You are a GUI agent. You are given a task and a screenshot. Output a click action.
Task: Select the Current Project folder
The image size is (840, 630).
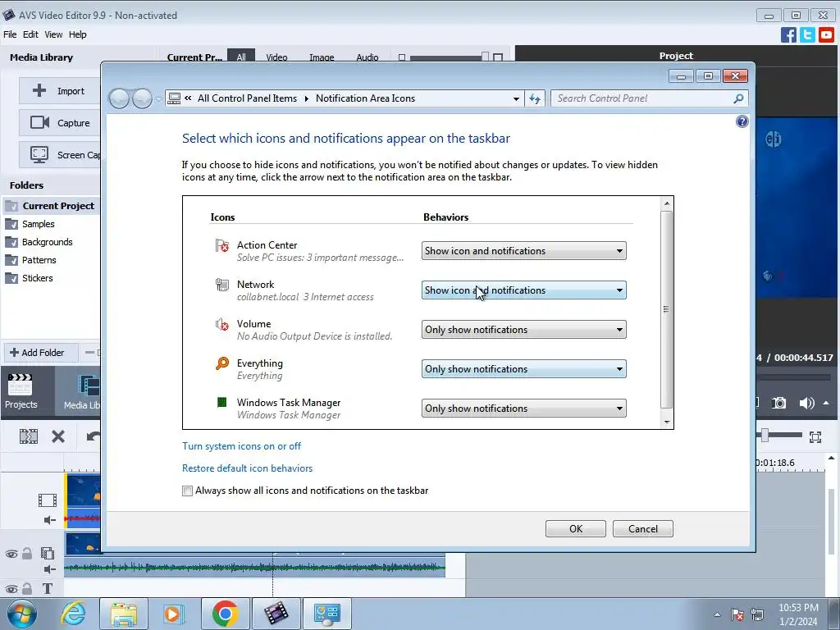[52, 206]
